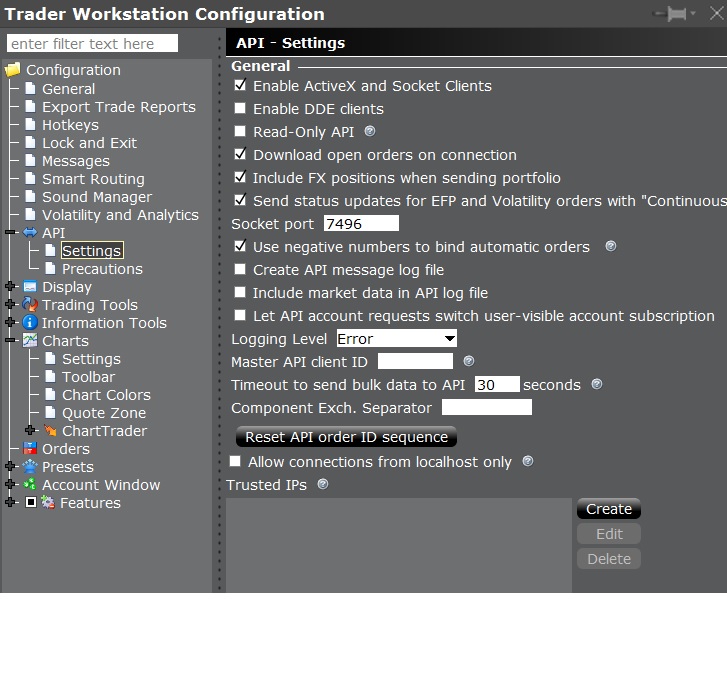Expand the Presets node
This screenshot has width=727, height=680.
click(10, 466)
